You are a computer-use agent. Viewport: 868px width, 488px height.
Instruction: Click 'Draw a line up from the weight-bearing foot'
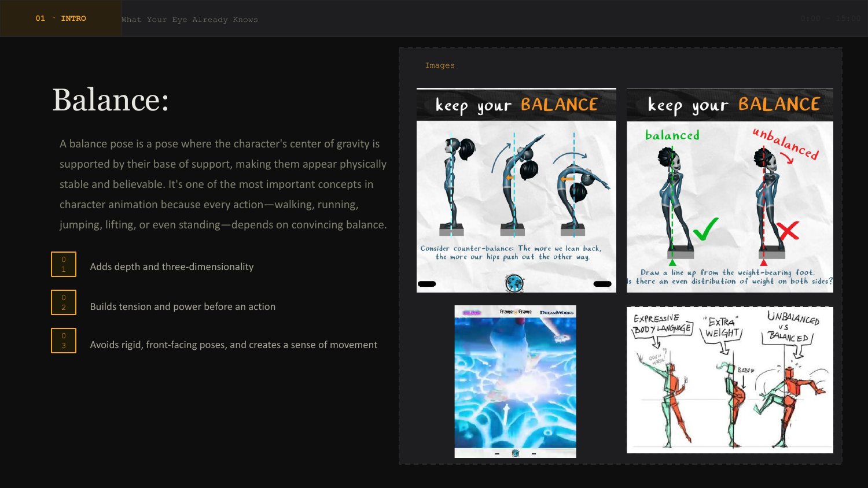728,272
